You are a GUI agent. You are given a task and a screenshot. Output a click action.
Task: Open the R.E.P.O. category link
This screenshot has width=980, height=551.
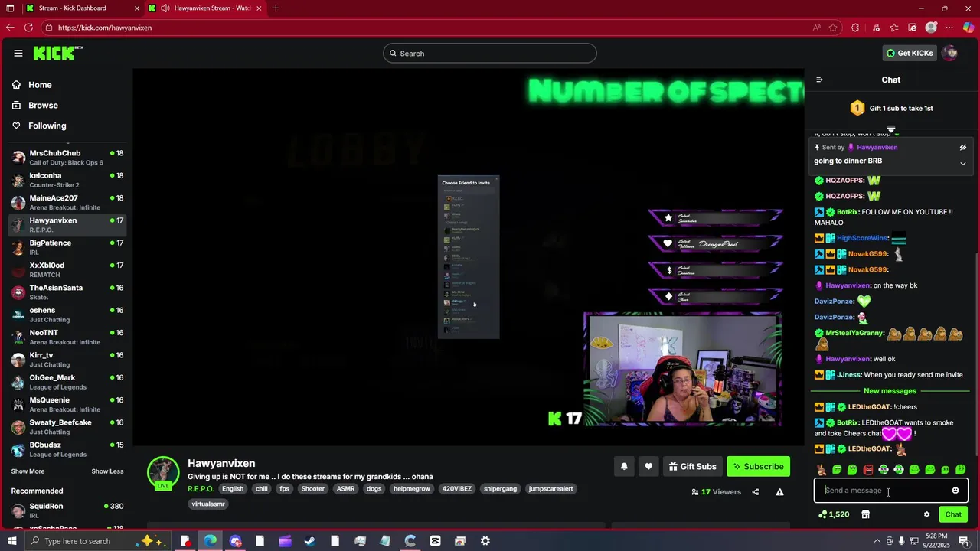[201, 489]
